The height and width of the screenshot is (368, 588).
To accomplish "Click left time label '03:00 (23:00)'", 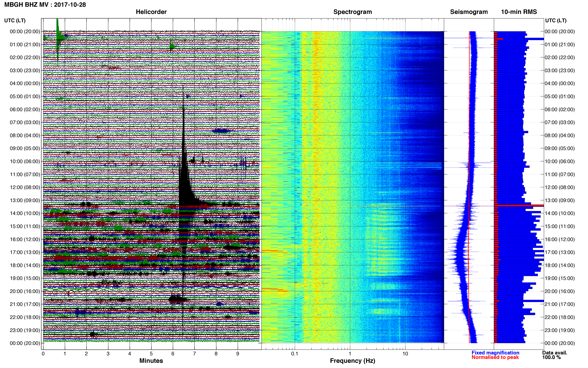I will pyautogui.click(x=25, y=71).
